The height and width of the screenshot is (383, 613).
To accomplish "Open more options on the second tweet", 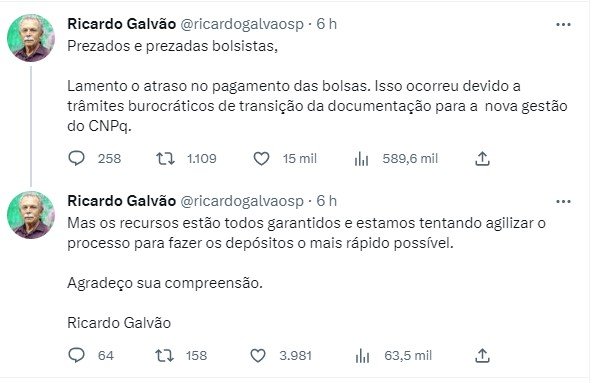I will (x=563, y=202).
